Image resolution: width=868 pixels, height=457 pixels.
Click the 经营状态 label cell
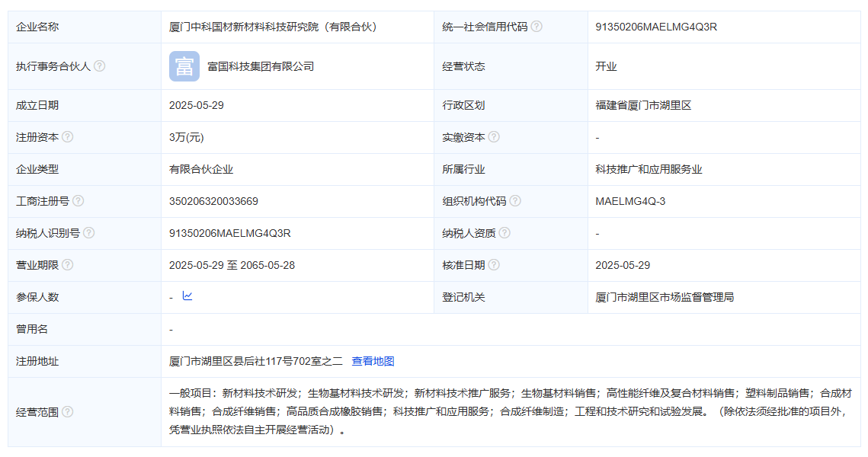511,66
